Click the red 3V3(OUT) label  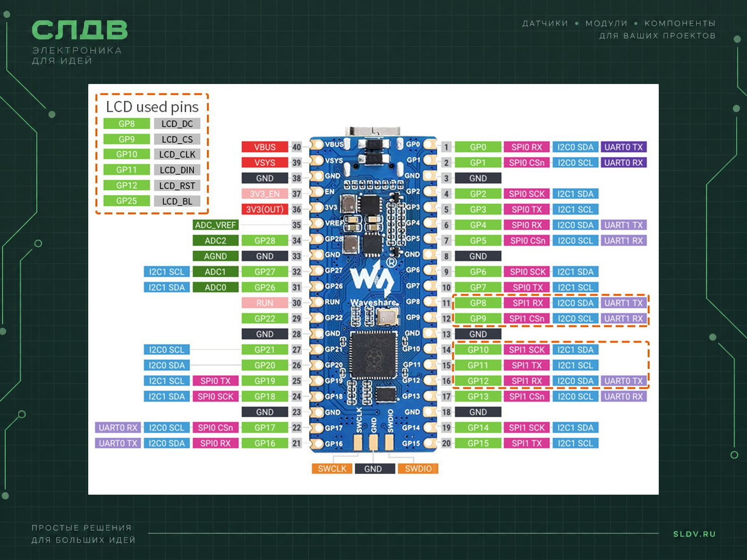[265, 209]
